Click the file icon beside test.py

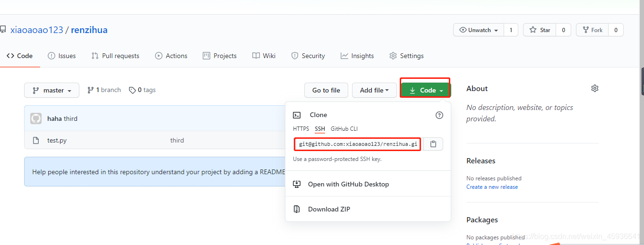35,140
